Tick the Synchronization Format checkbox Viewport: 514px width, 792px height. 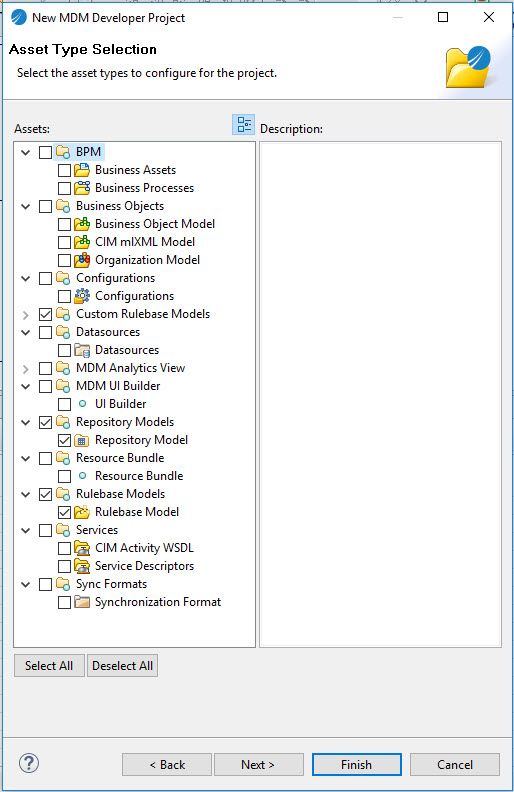pos(64,602)
